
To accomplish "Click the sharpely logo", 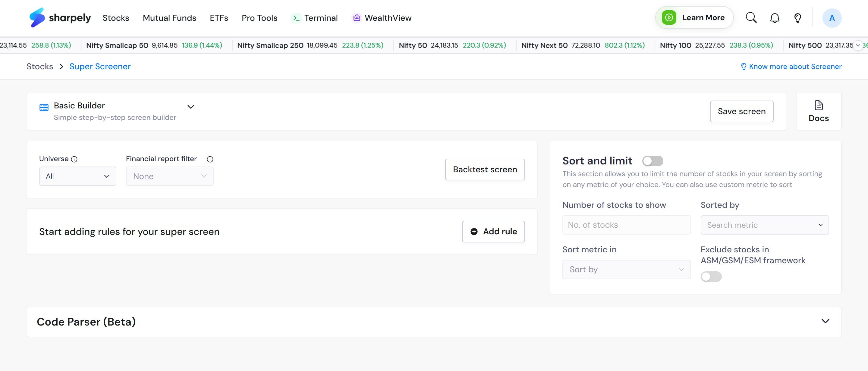I will [60, 17].
